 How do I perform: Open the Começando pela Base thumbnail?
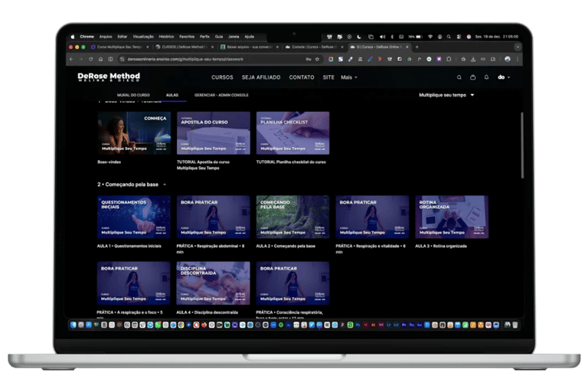[x=293, y=217]
